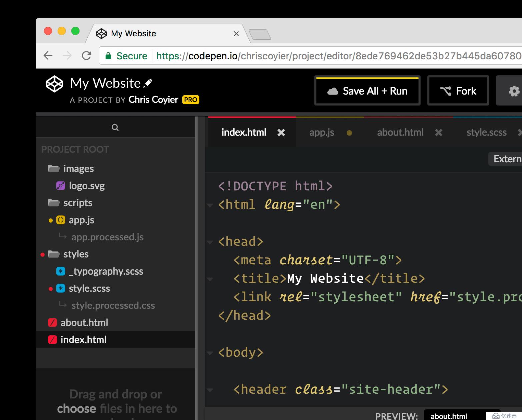This screenshot has width=522, height=420.
Task: Click the meta charset line
Action: tap(318, 260)
